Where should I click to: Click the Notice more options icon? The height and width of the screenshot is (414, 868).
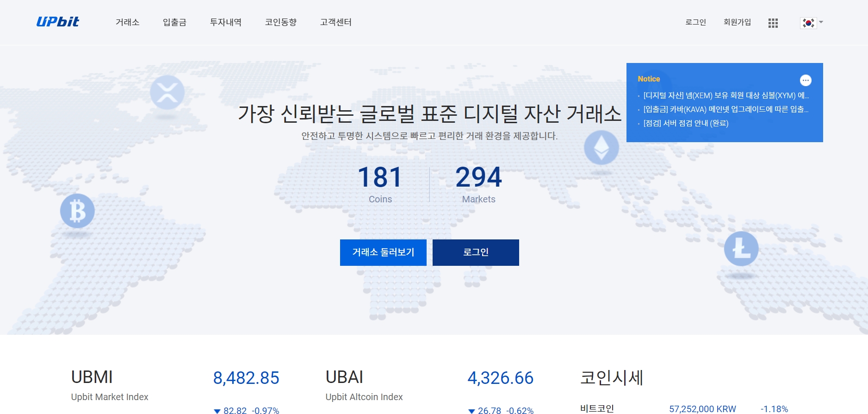pos(806,80)
